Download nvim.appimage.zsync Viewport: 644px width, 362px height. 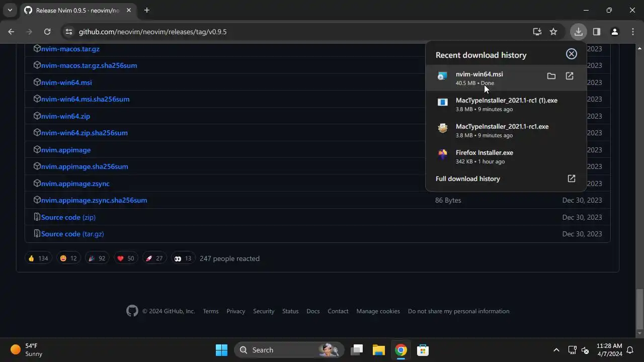pos(75,184)
